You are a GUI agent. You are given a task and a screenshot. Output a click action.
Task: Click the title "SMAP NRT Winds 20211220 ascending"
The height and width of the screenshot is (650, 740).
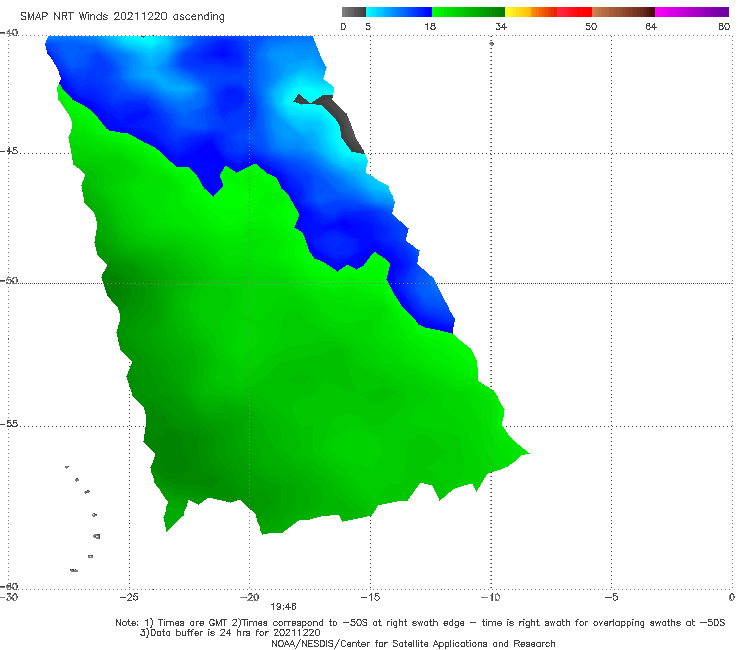click(122, 16)
